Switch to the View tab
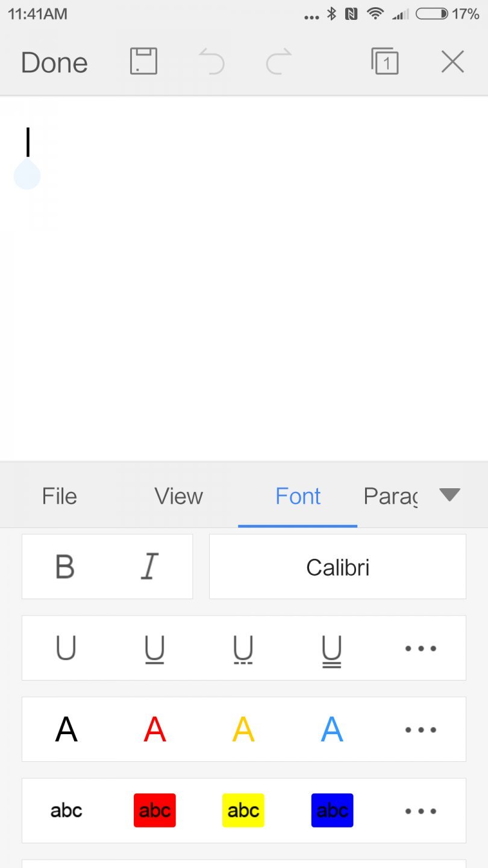 point(178,496)
